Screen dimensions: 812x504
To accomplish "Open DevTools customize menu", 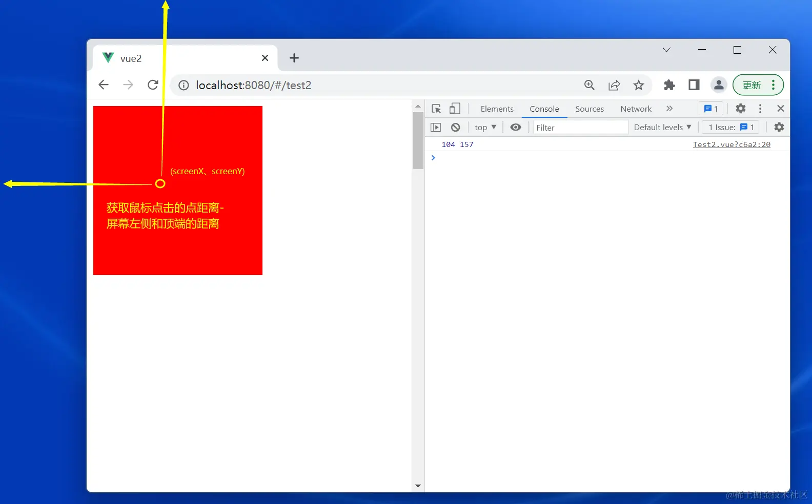I will point(760,109).
